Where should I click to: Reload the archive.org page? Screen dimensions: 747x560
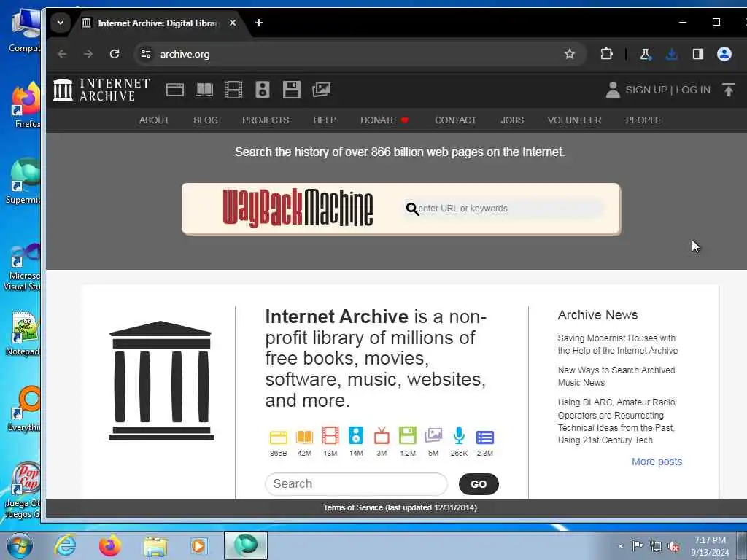click(x=115, y=54)
